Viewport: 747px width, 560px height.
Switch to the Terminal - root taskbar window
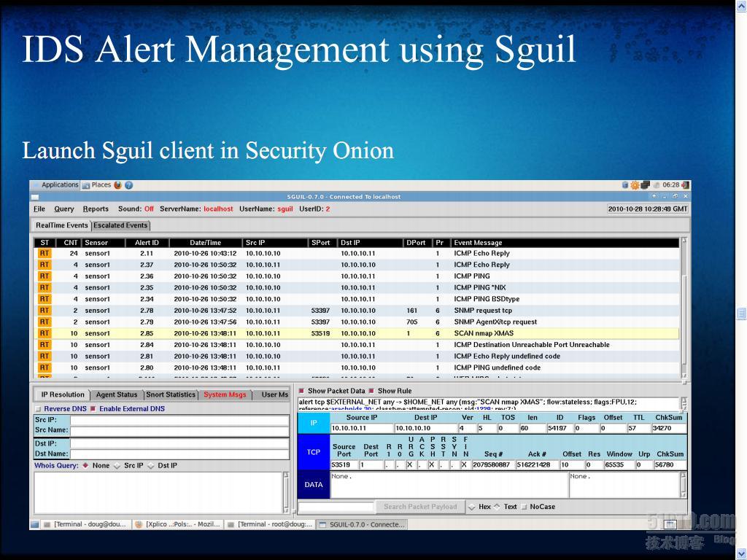(x=270, y=524)
